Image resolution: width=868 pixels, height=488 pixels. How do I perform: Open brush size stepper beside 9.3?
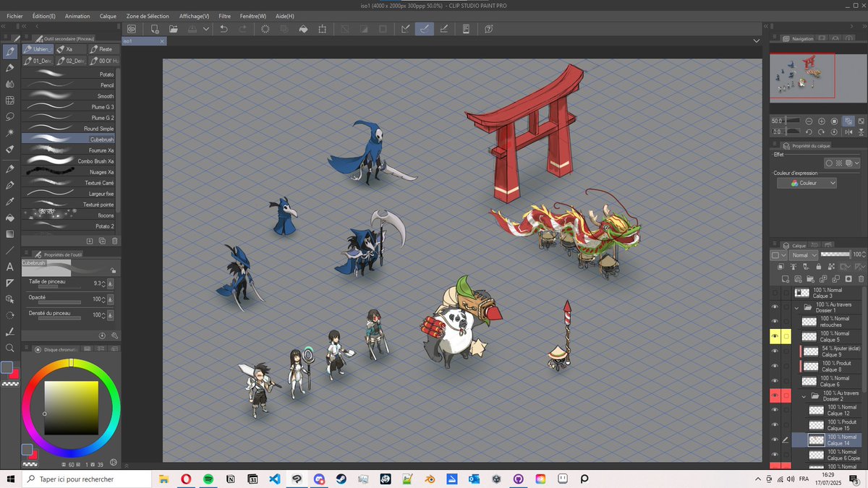tap(103, 283)
